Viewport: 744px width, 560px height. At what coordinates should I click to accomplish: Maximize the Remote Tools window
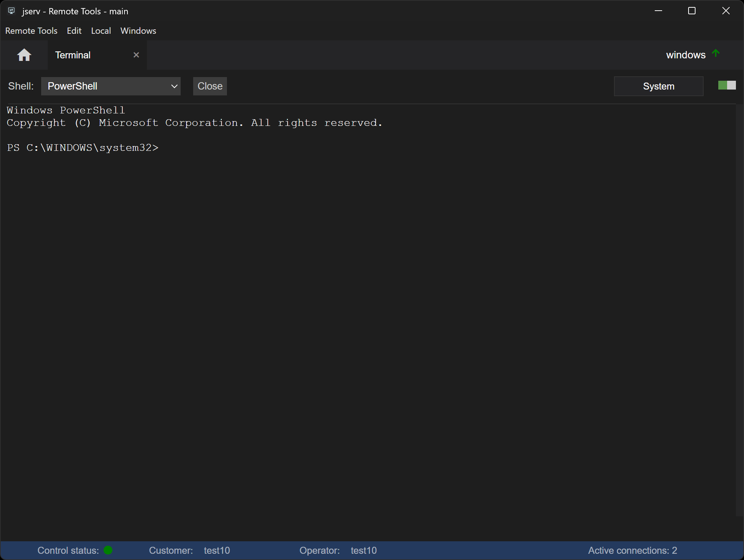692,11
